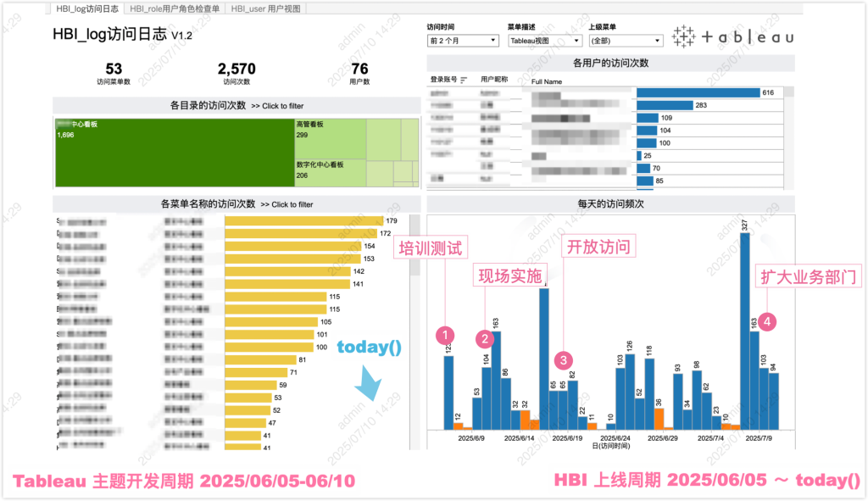This screenshot has width=868, height=501.
Task: Click the daily frequency bar labeled 86
Action: coord(505,404)
